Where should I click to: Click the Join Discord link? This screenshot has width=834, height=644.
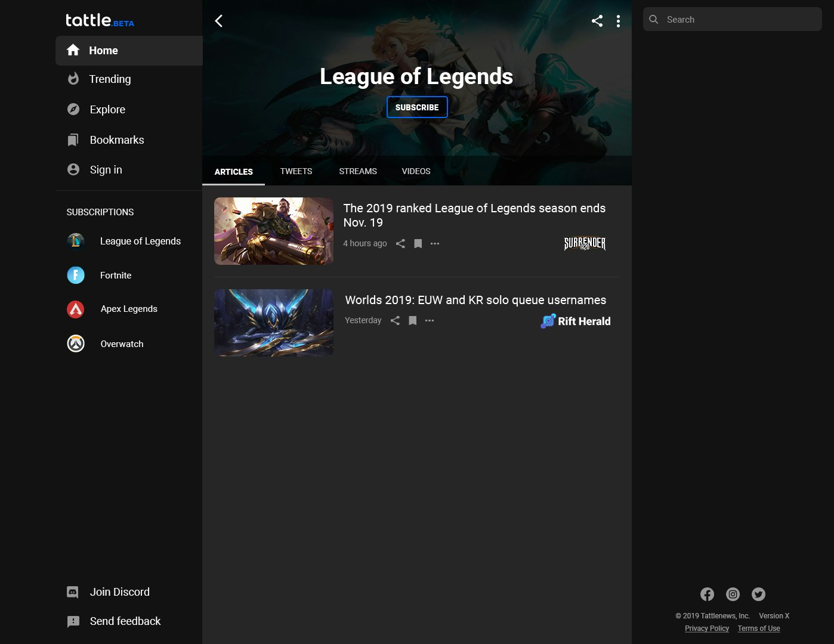pyautogui.click(x=120, y=592)
